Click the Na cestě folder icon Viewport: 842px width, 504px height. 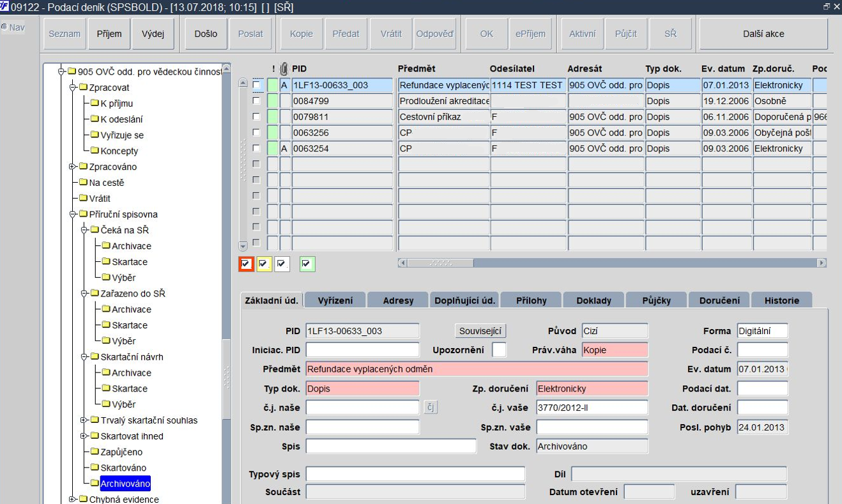coord(83,183)
